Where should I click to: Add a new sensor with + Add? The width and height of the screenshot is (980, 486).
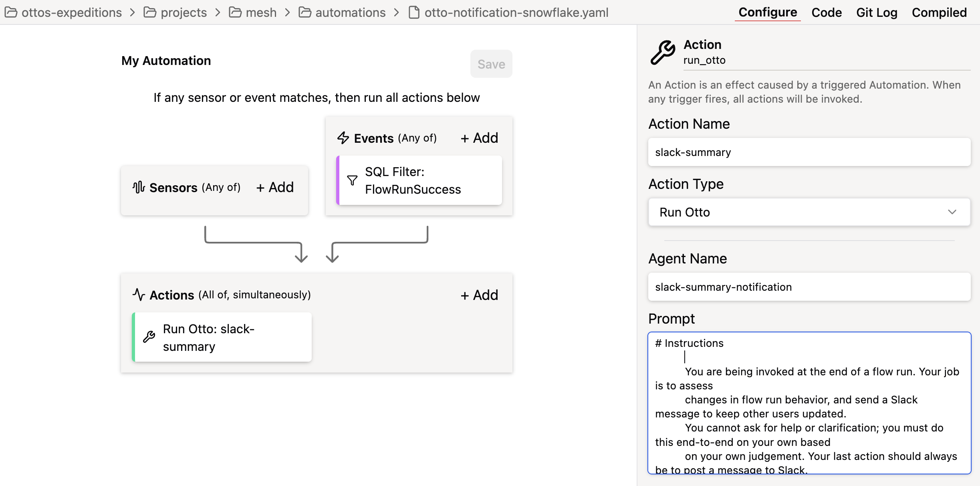[x=275, y=187]
